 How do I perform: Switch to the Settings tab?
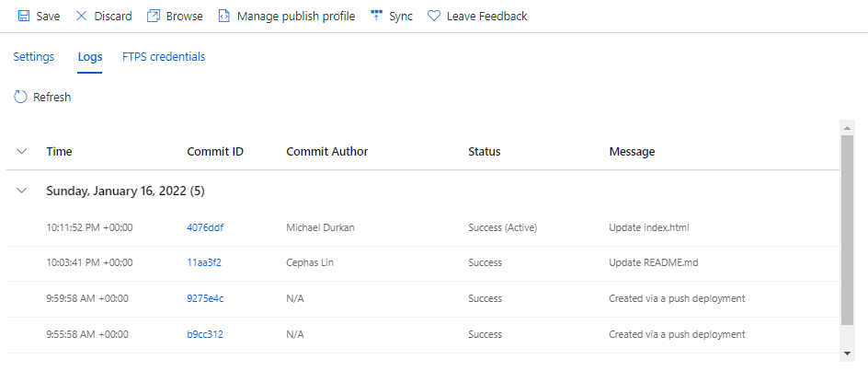coord(33,57)
